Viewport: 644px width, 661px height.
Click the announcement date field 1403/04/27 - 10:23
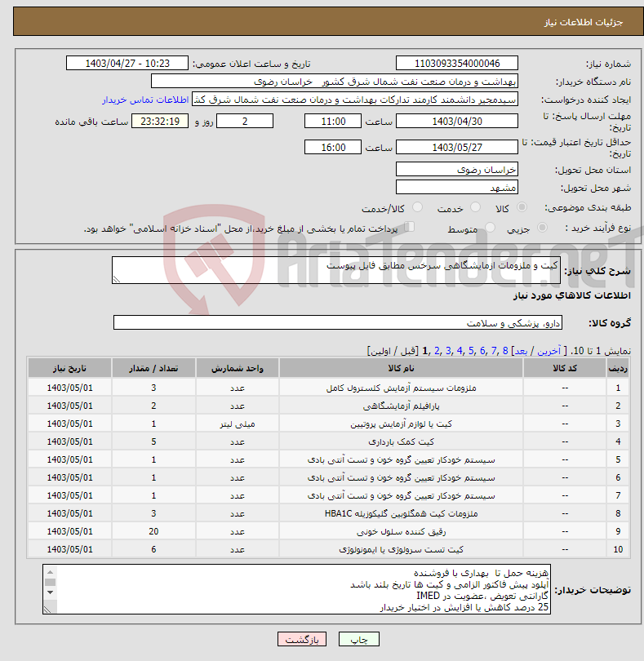click(127, 63)
